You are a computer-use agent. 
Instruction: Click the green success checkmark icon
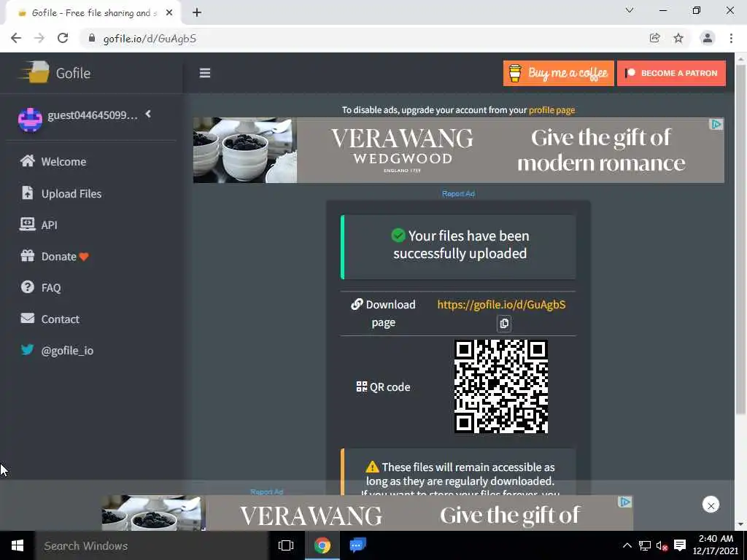point(398,236)
